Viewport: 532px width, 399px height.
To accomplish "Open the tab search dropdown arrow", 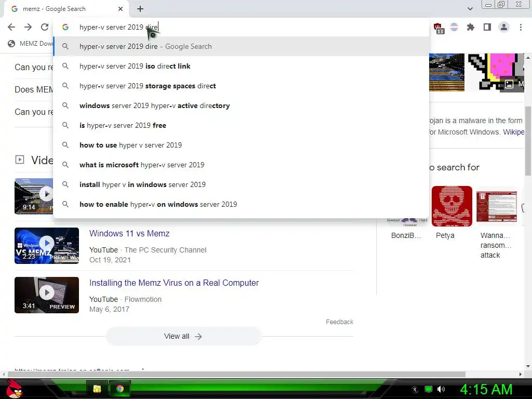I will [x=470, y=9].
